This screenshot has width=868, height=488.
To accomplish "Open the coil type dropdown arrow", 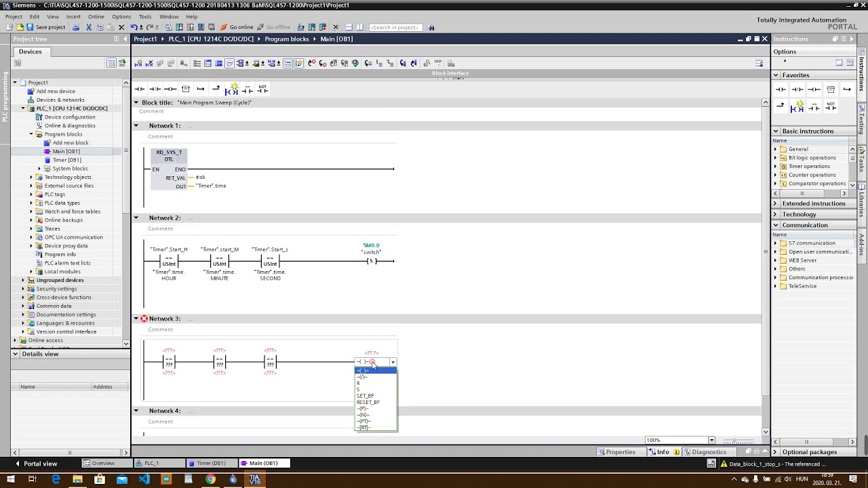I will click(392, 363).
